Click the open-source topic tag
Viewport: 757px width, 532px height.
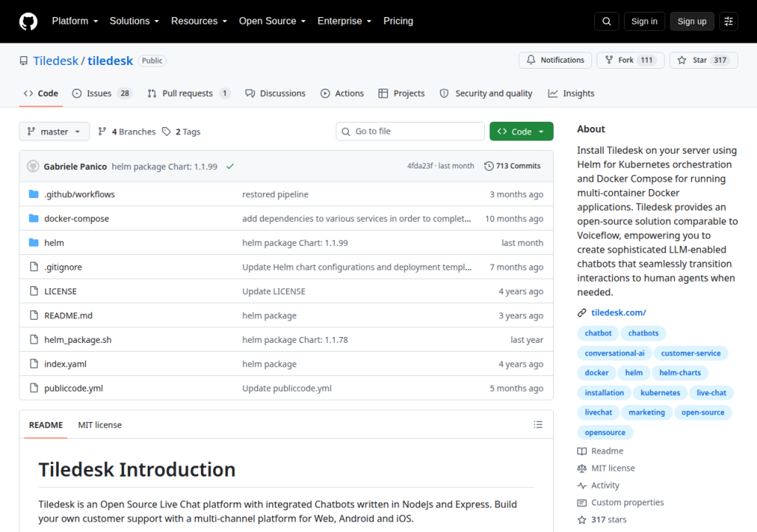(x=702, y=412)
